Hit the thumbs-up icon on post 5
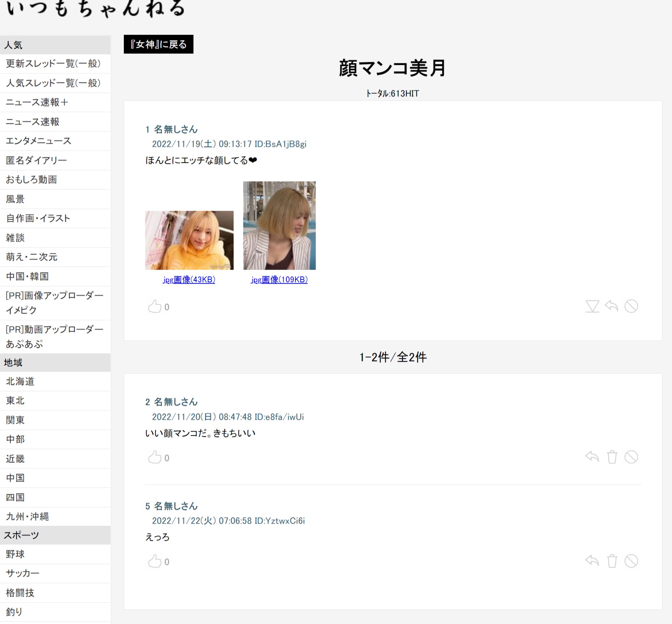 [155, 561]
